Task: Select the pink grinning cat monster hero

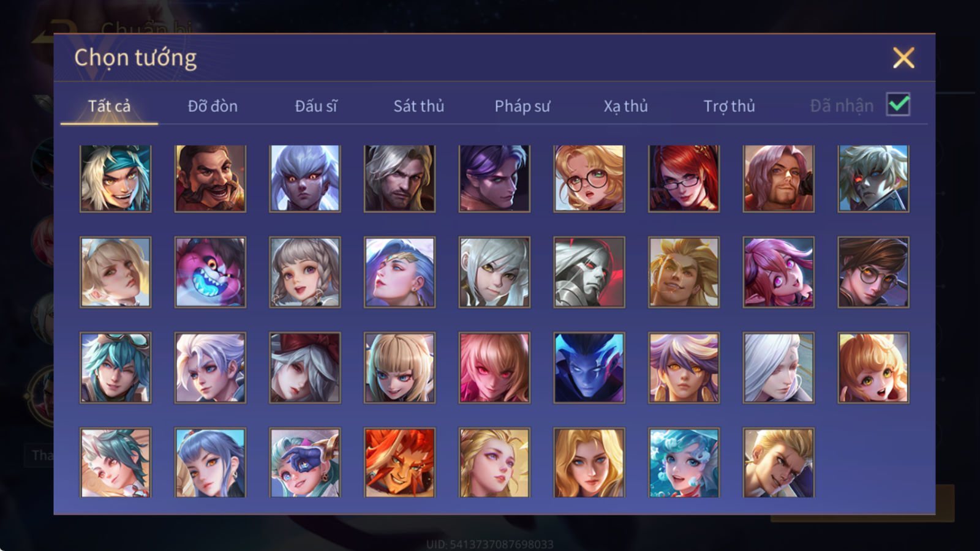Action: point(210,272)
